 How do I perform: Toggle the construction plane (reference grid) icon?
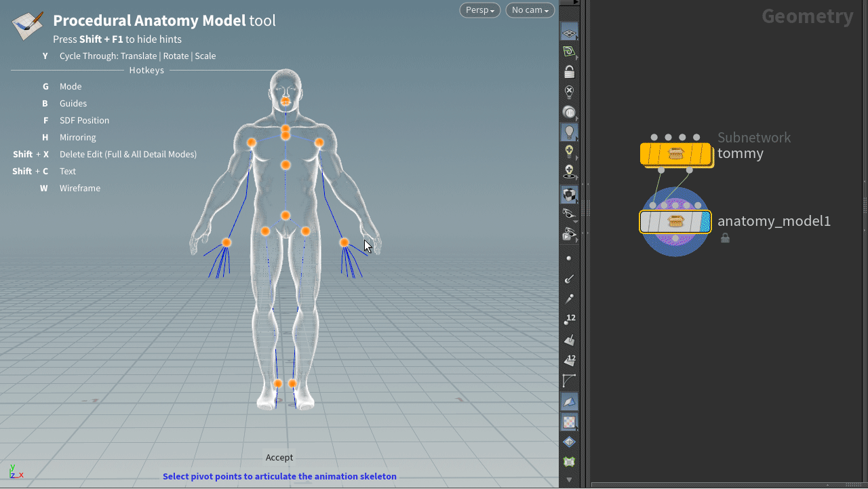tap(569, 32)
